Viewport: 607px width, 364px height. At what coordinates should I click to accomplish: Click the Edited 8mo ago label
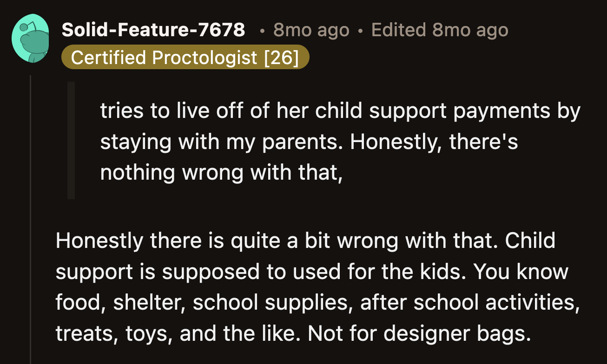pyautogui.click(x=439, y=30)
